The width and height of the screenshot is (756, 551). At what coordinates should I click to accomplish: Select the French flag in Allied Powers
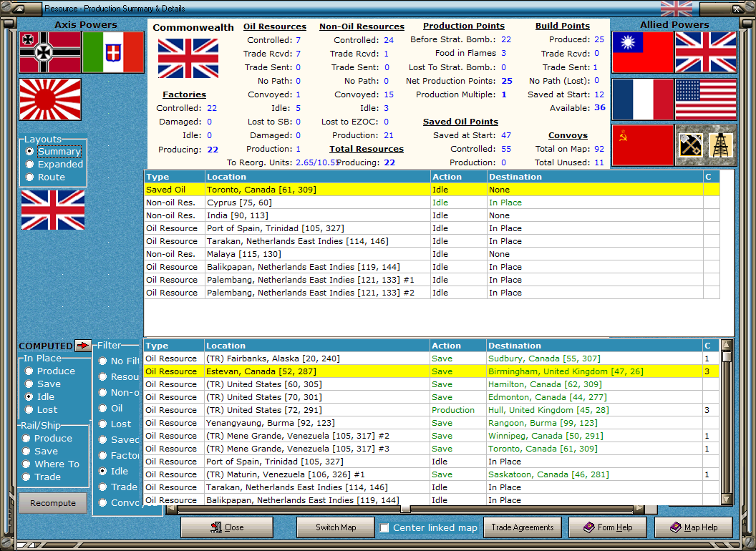click(x=642, y=99)
